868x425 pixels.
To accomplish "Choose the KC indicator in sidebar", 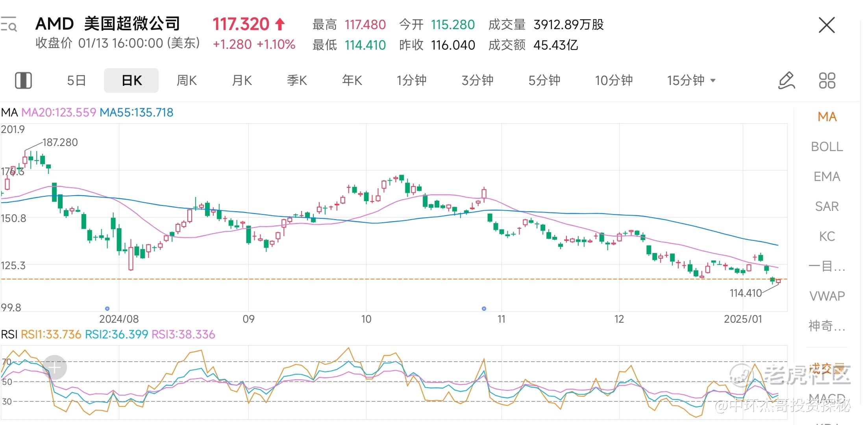I will pos(827,237).
